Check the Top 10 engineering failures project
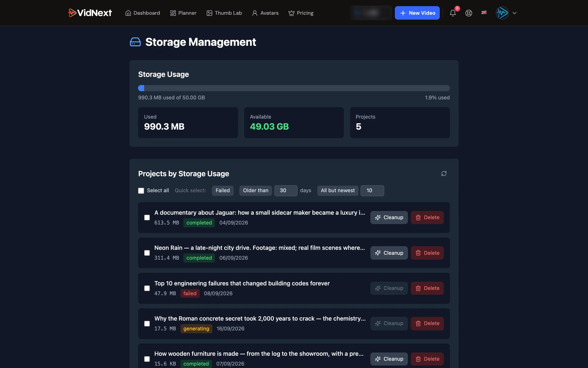Screen dimensions: 588x368 pyautogui.click(x=147, y=288)
